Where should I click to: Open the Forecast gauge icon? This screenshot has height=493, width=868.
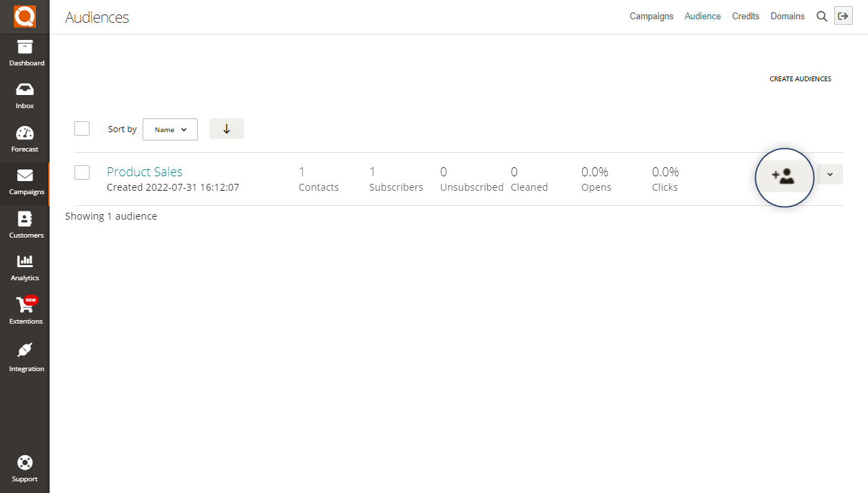[x=25, y=134]
